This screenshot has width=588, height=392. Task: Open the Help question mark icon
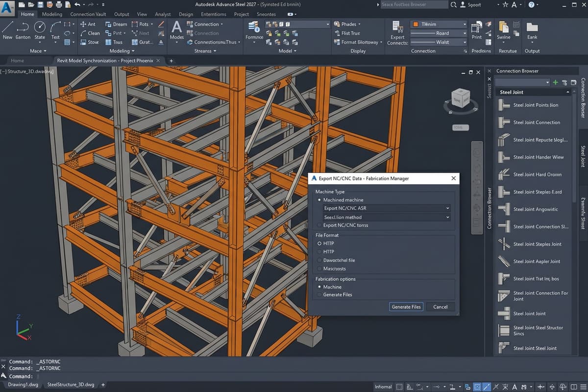pos(532,4)
